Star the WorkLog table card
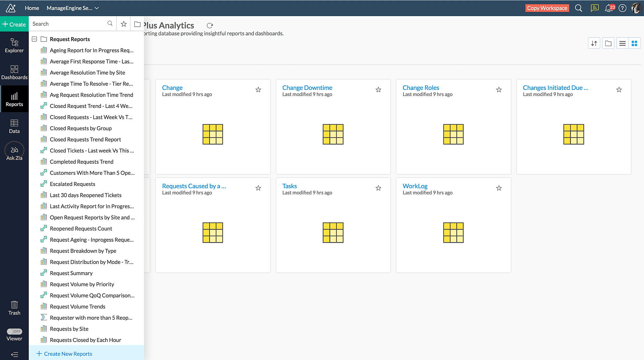644x360 pixels. pos(499,188)
